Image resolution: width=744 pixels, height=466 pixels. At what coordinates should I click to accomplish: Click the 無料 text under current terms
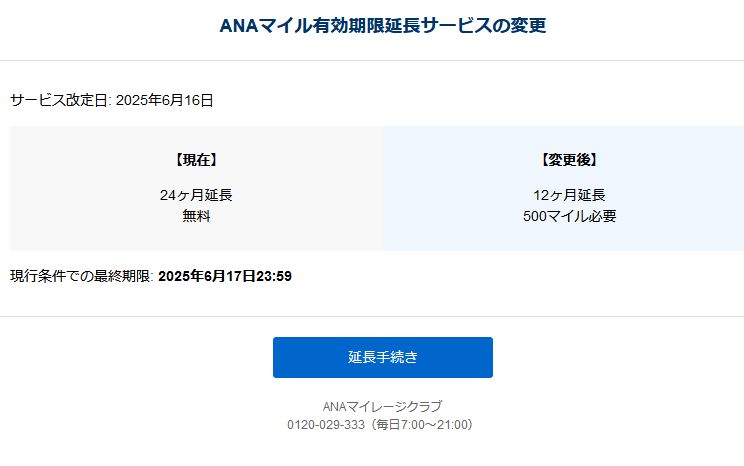(x=196, y=216)
